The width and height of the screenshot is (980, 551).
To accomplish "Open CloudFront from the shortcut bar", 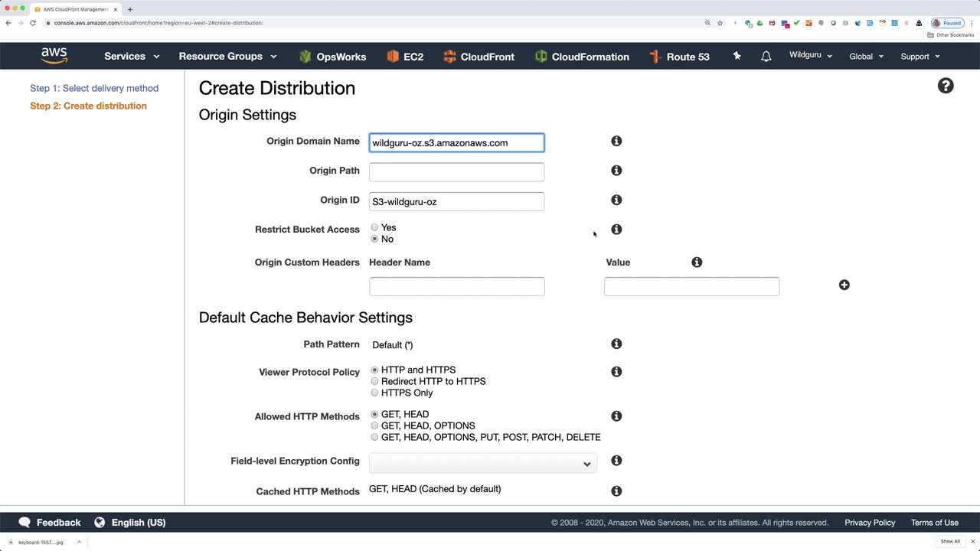I will [479, 57].
